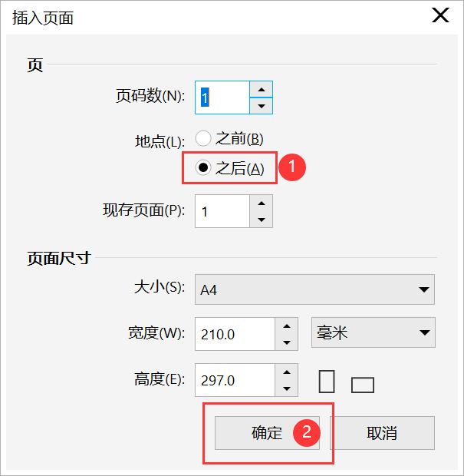
Task: Select landscape page orientation icon
Action: tap(362, 385)
